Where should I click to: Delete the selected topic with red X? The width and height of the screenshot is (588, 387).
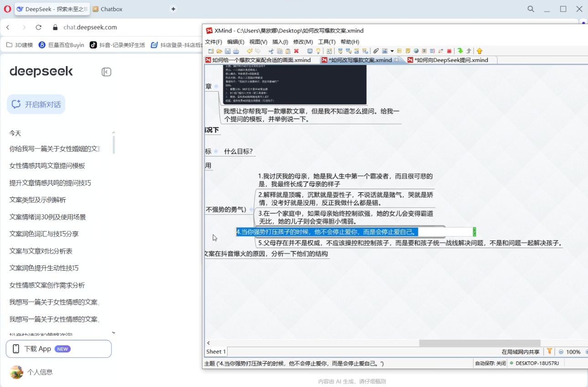(x=296, y=51)
